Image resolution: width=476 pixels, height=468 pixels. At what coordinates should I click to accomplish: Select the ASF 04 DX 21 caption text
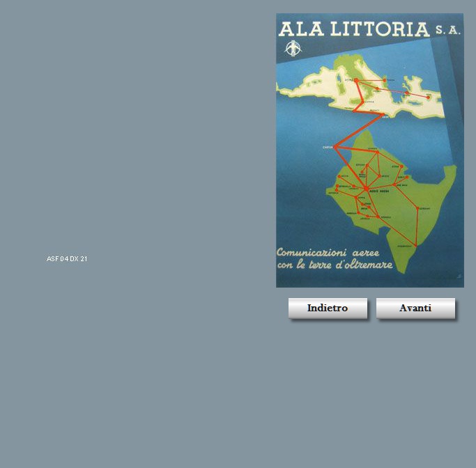click(67, 258)
